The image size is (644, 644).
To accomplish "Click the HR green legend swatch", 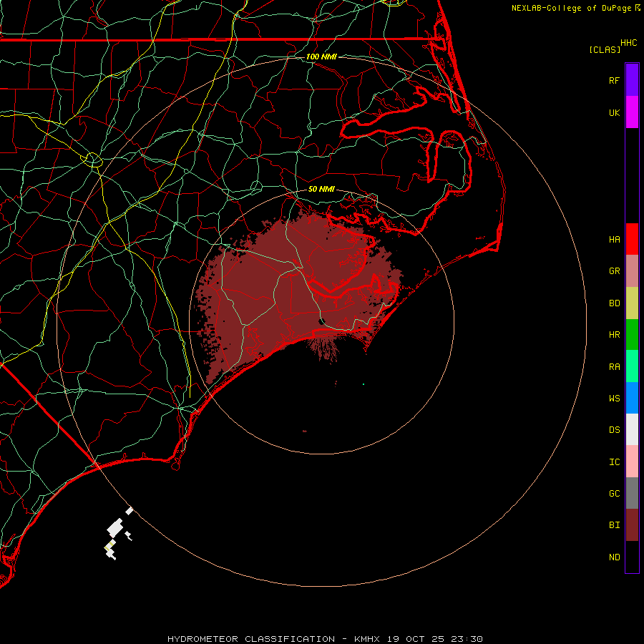I will (x=632, y=335).
